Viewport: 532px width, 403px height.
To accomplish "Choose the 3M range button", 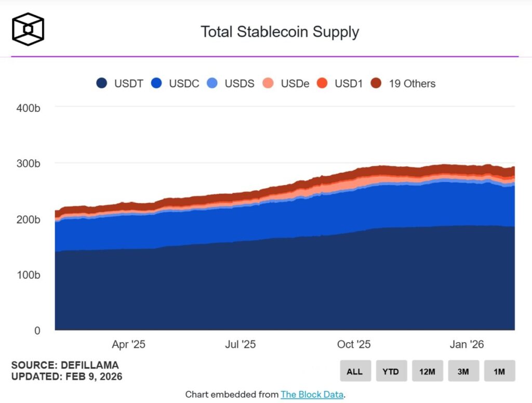I will [463, 371].
